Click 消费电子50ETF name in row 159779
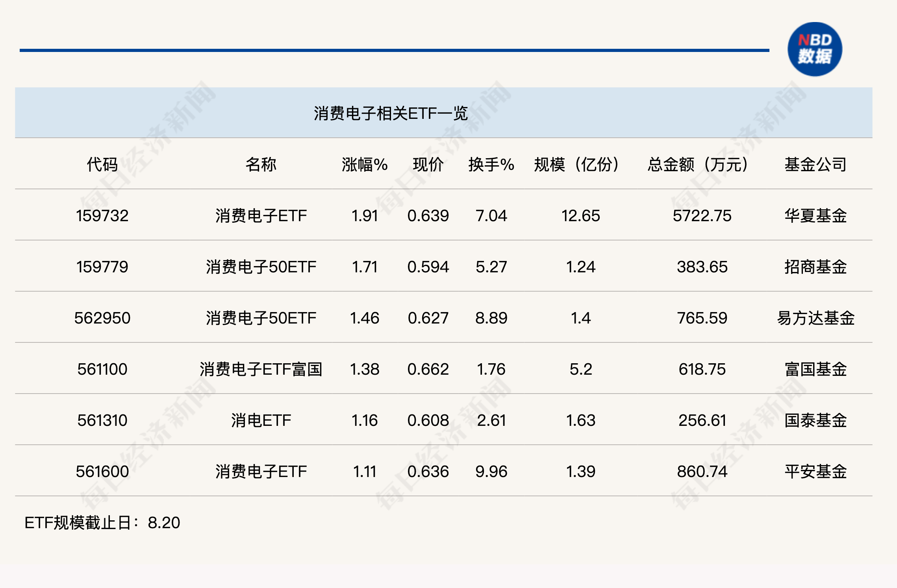The height and width of the screenshot is (588, 897). click(261, 267)
